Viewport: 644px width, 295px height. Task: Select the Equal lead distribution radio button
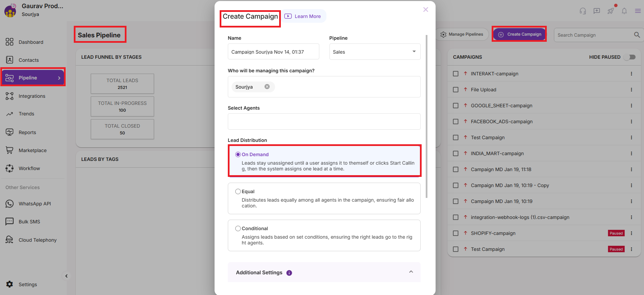[x=238, y=191]
